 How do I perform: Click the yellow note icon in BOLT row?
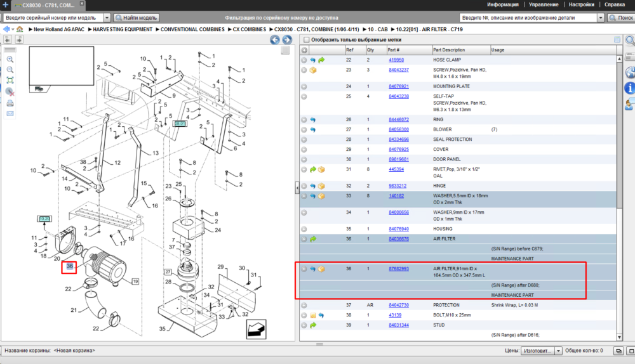click(312, 315)
